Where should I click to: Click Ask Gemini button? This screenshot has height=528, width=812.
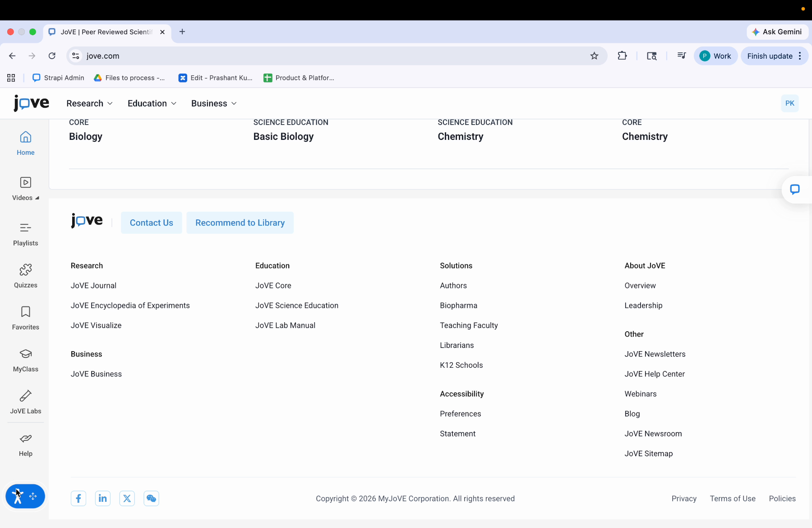777,32
